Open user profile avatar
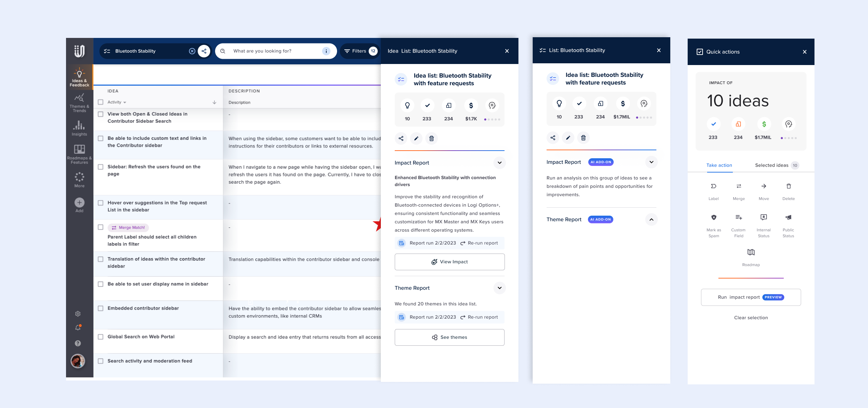868x408 pixels. point(78,361)
